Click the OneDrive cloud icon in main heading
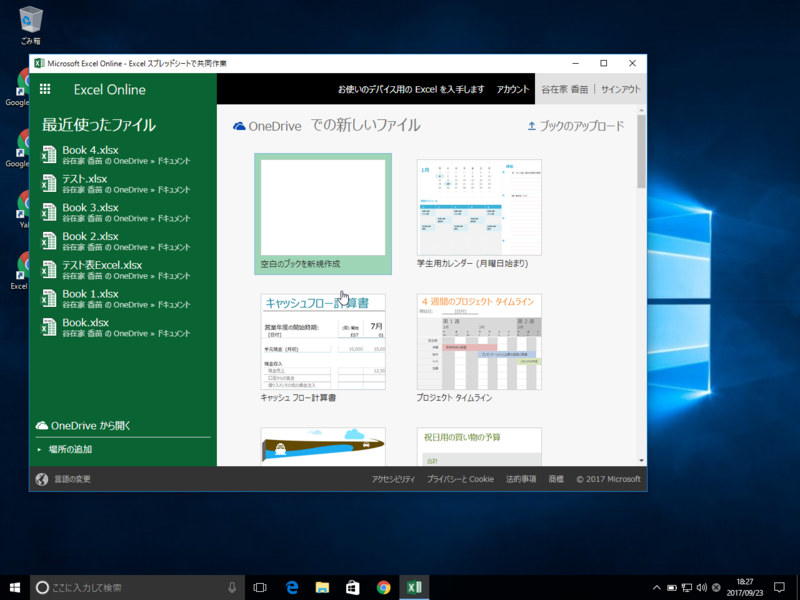800x600 pixels. tap(239, 126)
